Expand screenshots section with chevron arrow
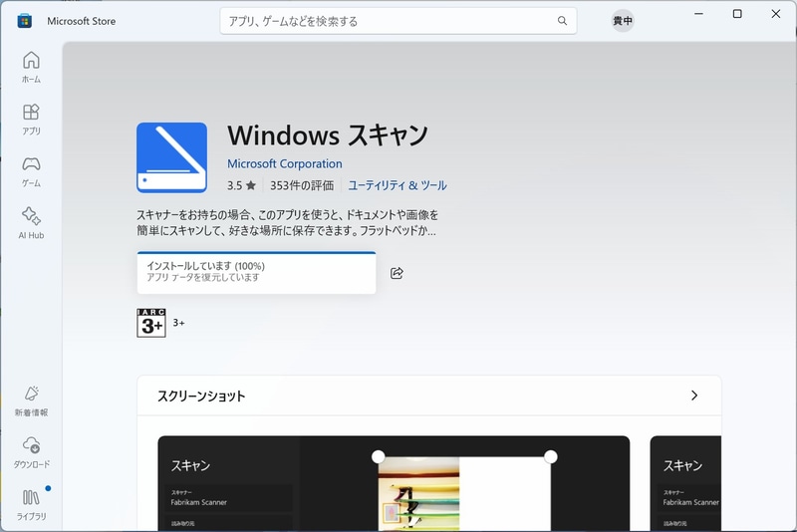The width and height of the screenshot is (797, 532). [694, 396]
